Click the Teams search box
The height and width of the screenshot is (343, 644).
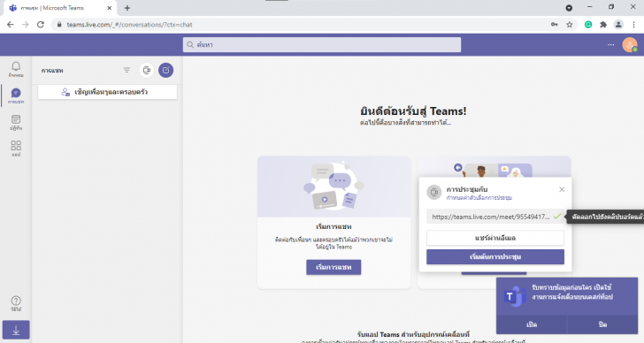pyautogui.click(x=322, y=45)
